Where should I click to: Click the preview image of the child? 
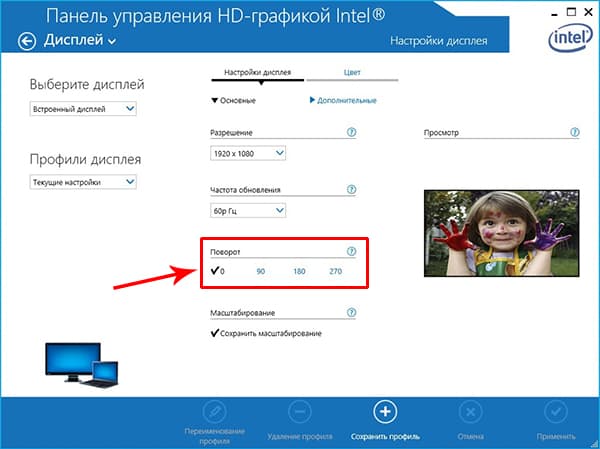point(502,233)
